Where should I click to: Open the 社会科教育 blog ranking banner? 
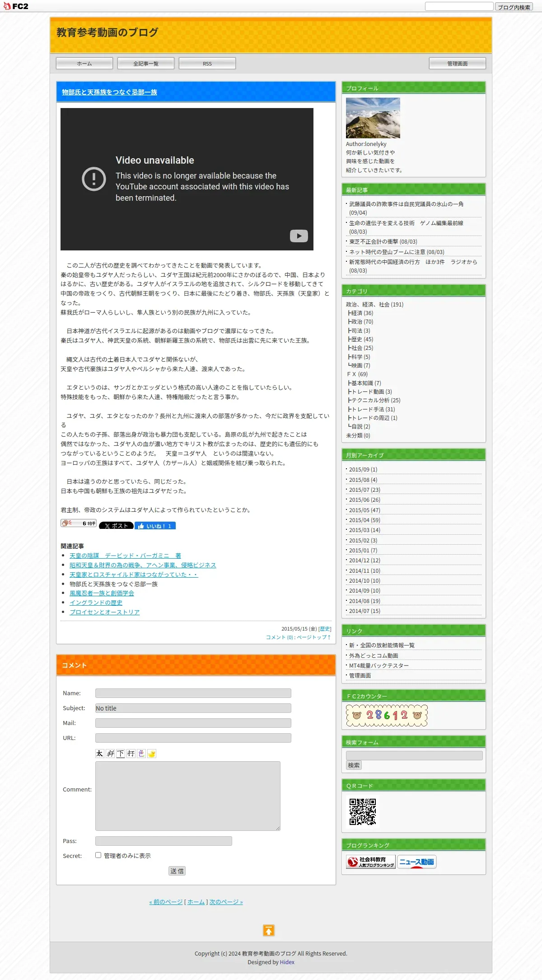coord(371,862)
